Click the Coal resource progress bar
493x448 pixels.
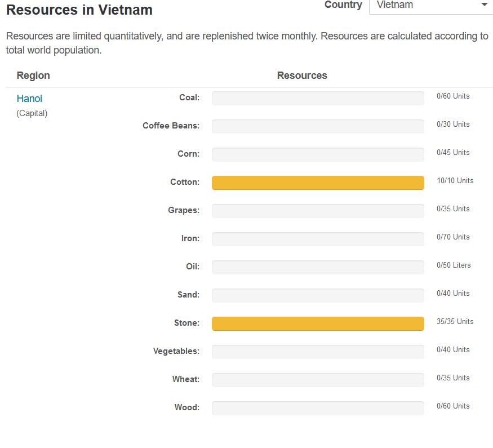(x=318, y=98)
